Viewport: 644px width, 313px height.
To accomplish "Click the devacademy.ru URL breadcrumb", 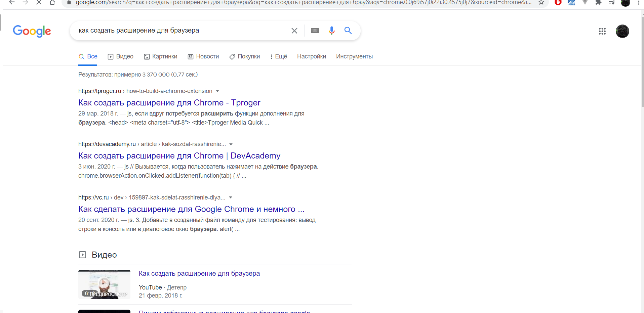I will [x=152, y=144].
